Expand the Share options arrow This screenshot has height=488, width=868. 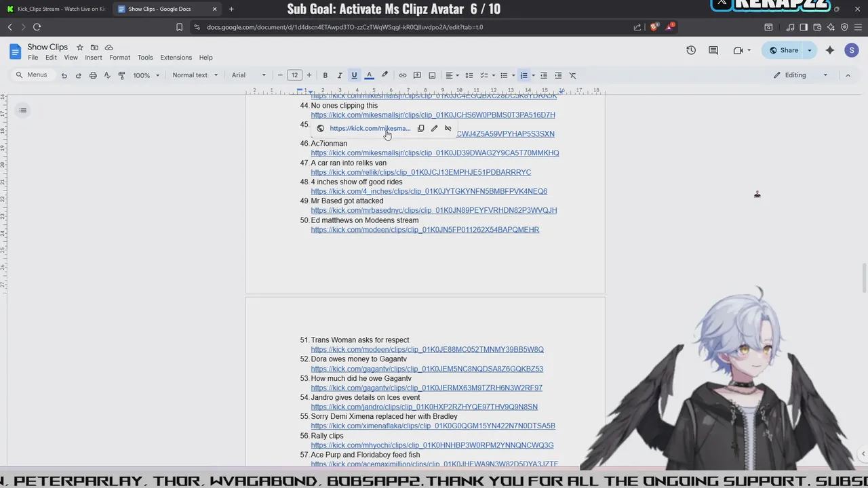click(810, 50)
